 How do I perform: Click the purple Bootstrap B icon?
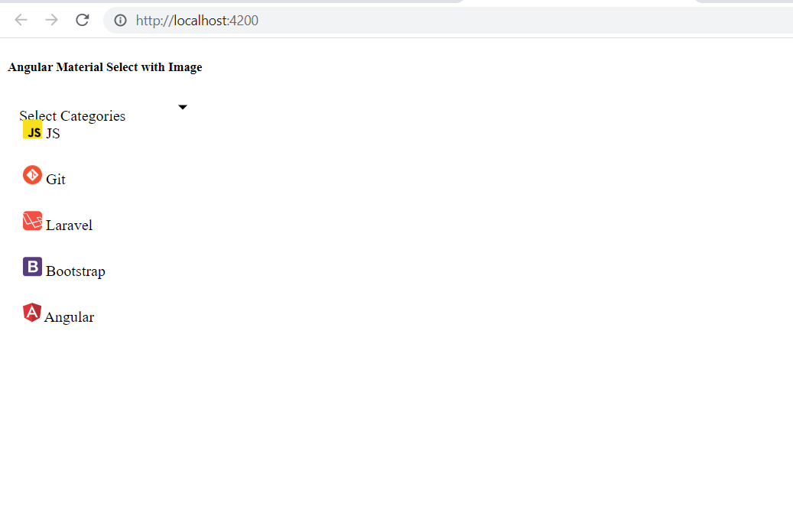32,267
